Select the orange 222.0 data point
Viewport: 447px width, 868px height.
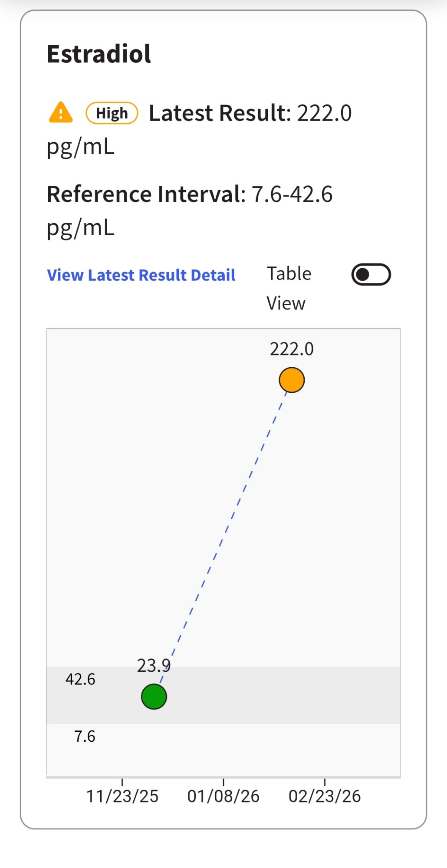point(292,380)
